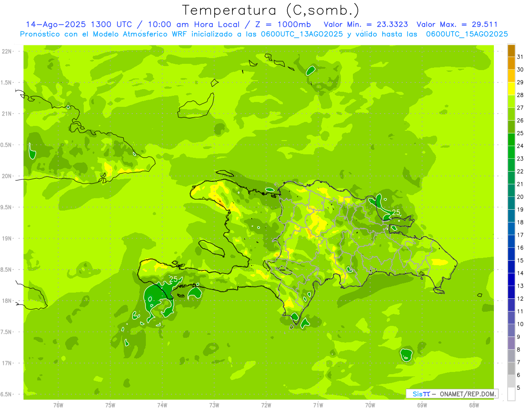The width and height of the screenshot is (532, 411).
Task: Click the 75W longitude axis label
Action: click(x=110, y=405)
